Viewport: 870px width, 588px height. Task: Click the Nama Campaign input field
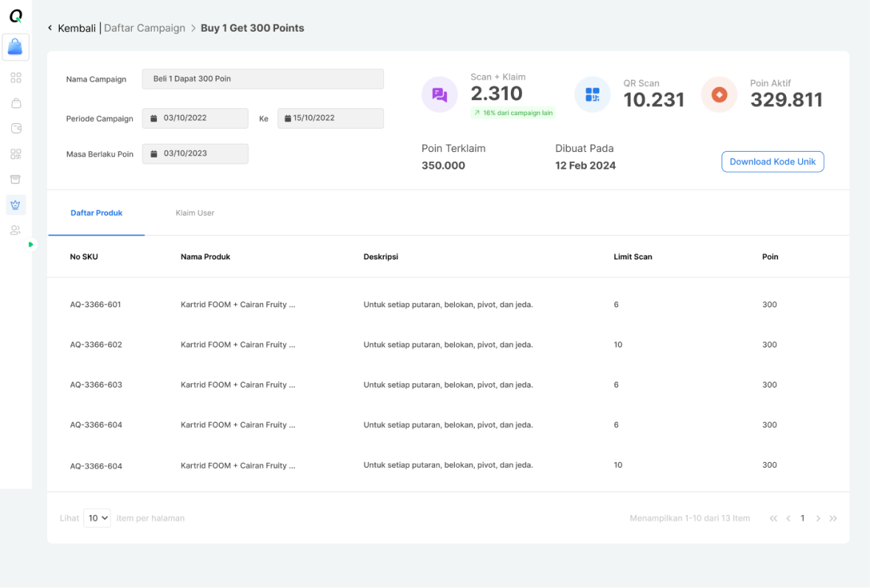coord(262,79)
